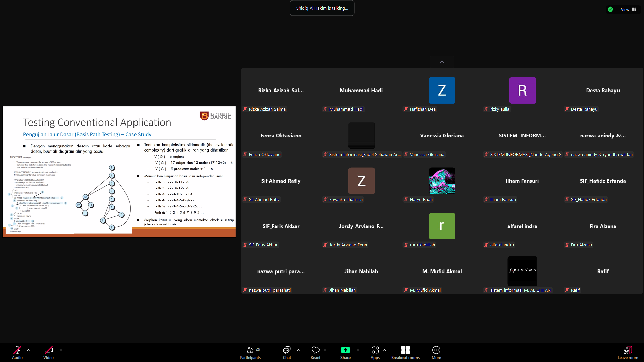Expand apps options arrow beside Apps
This screenshot has width=644, height=362.
pyautogui.click(x=385, y=350)
